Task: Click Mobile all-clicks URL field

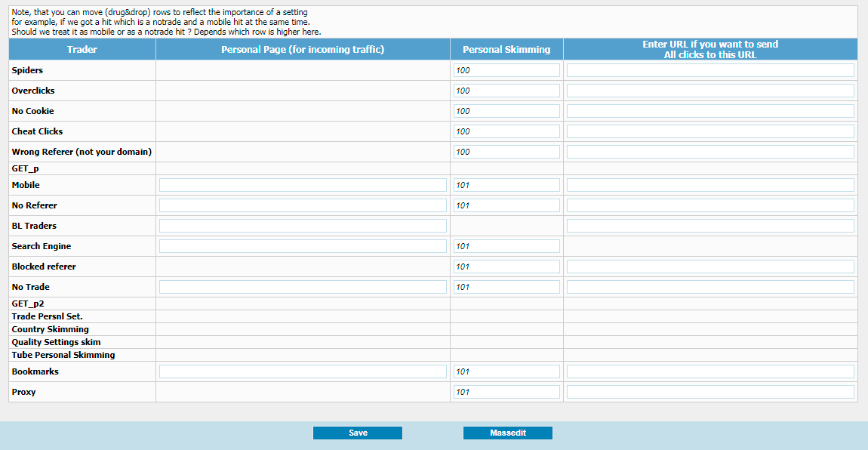Action: coord(710,186)
